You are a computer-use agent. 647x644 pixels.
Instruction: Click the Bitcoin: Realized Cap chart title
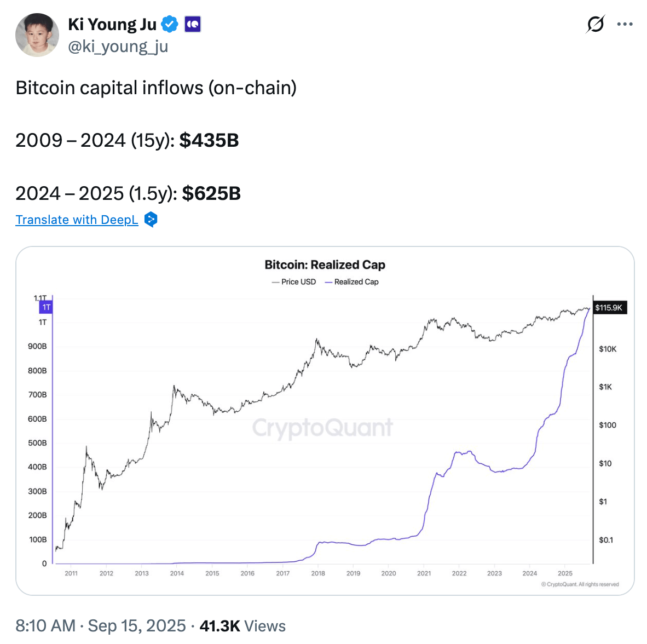[x=325, y=265]
